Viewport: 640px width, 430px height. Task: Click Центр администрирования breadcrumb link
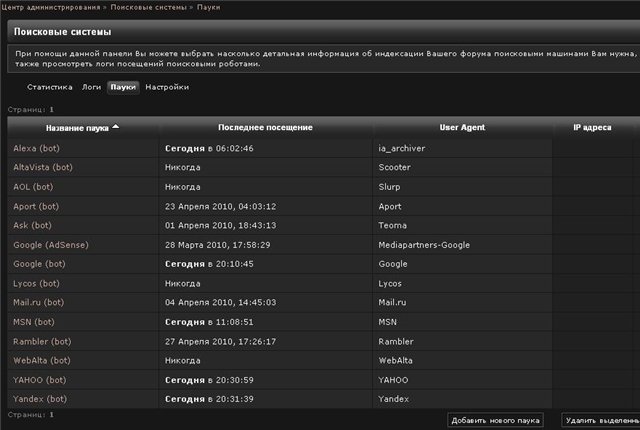(51, 7)
